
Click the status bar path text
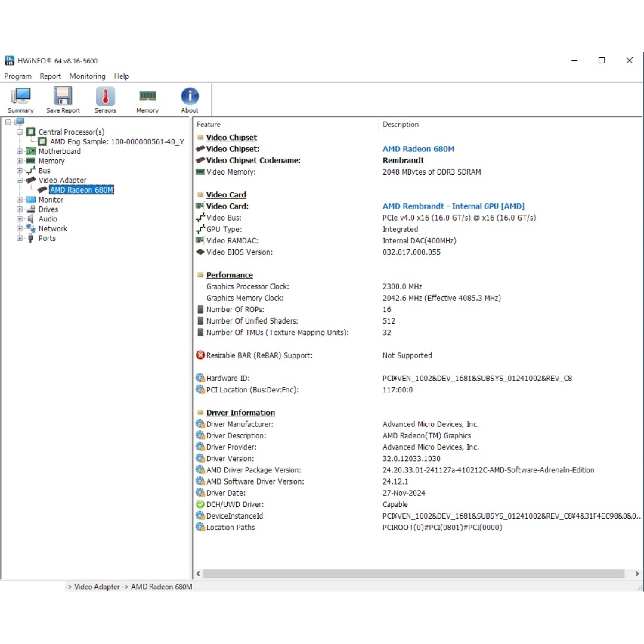pyautogui.click(x=129, y=587)
